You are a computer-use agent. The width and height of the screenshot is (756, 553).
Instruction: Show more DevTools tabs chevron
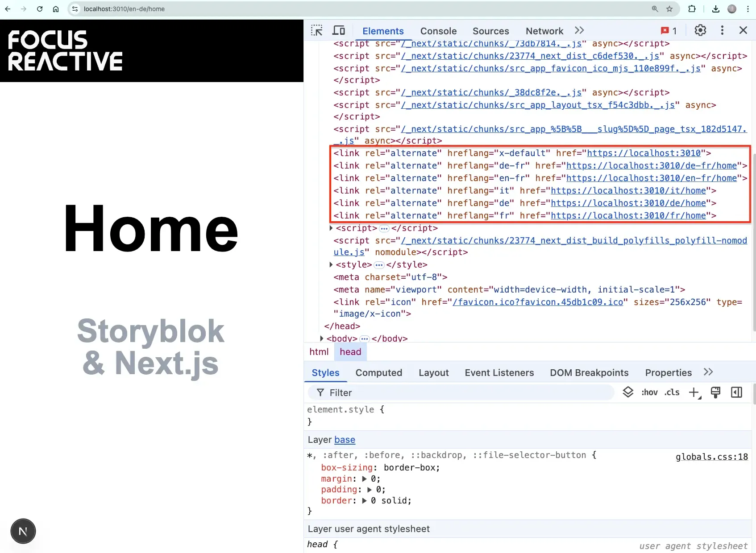579,30
